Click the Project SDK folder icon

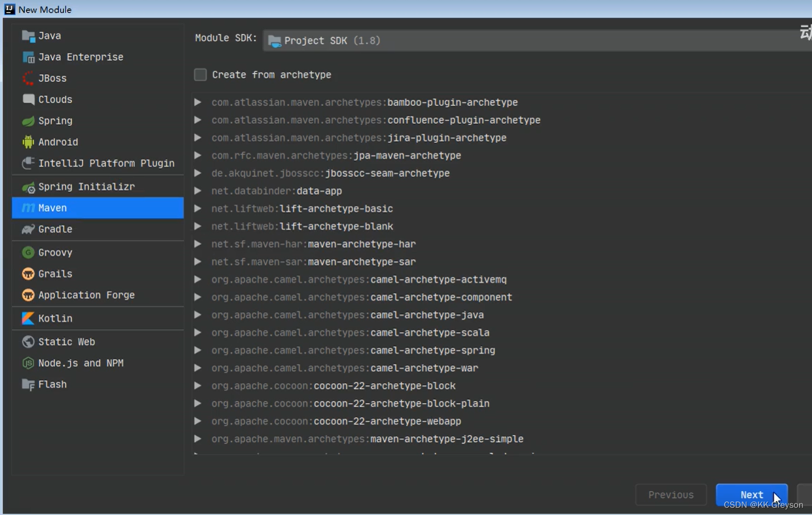click(275, 41)
